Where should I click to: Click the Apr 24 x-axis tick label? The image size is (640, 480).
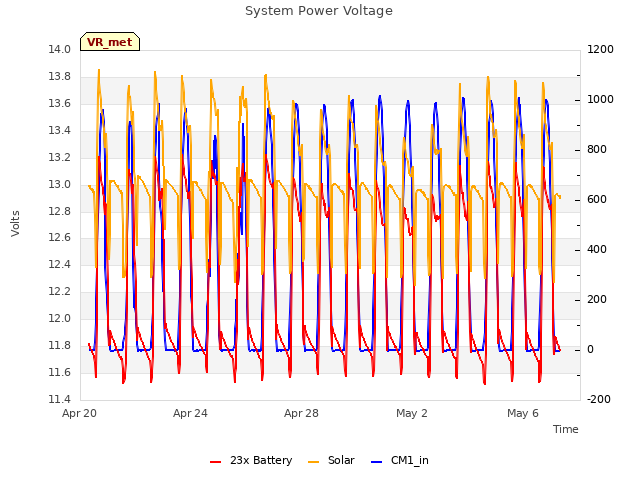[190, 413]
